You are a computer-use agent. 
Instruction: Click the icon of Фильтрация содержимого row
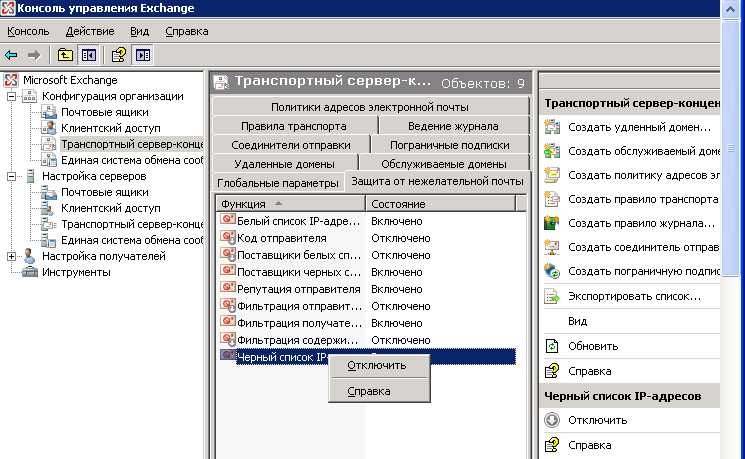tap(228, 339)
